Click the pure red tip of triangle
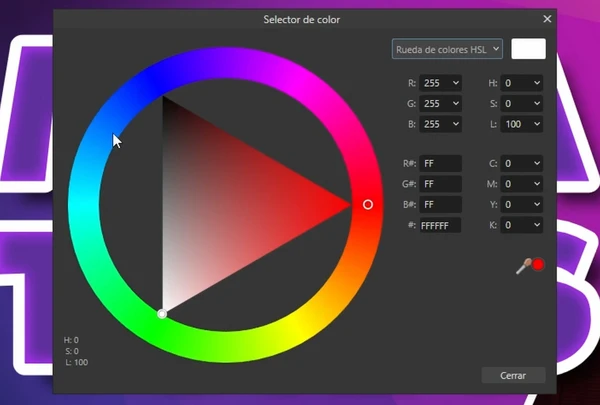600x405 pixels. (347, 205)
